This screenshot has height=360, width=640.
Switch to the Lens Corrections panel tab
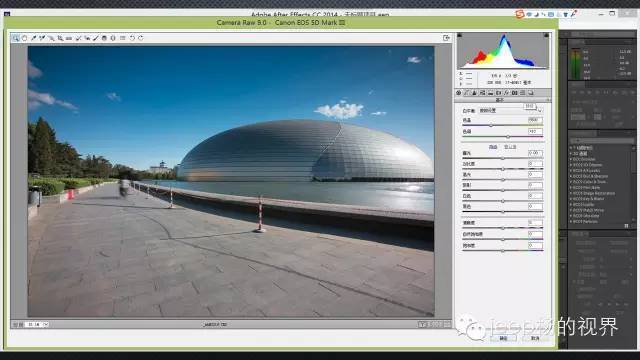pos(498,93)
